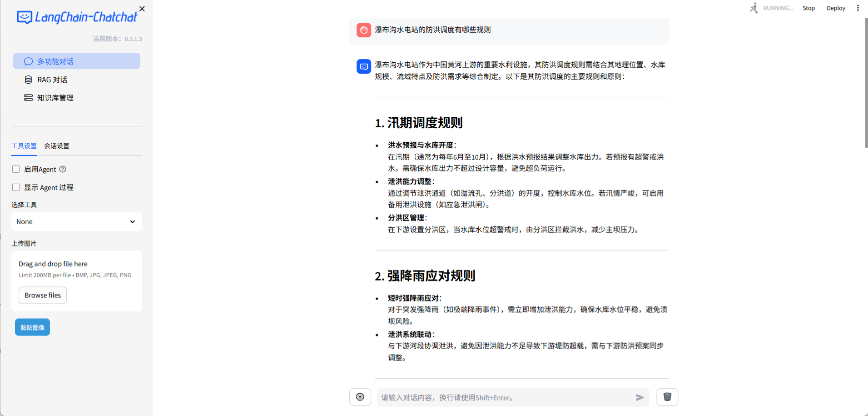The image size is (868, 416).
Task: Close the sidebar with the X icon
Action: click(x=142, y=9)
